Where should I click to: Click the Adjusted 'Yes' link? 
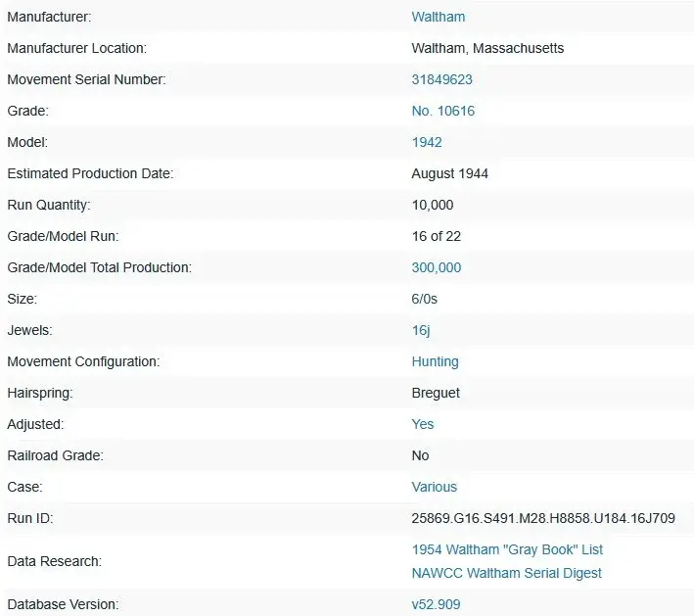(423, 424)
